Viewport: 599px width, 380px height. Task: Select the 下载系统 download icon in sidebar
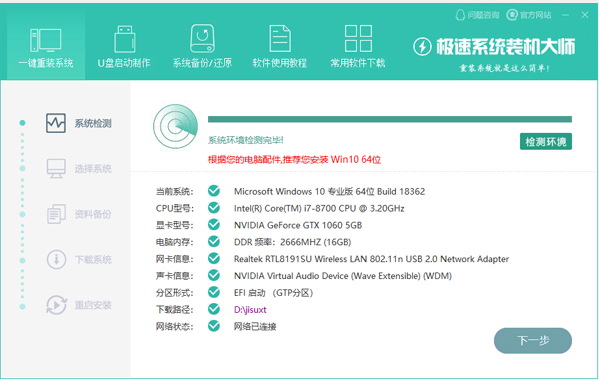pyautogui.click(x=57, y=259)
